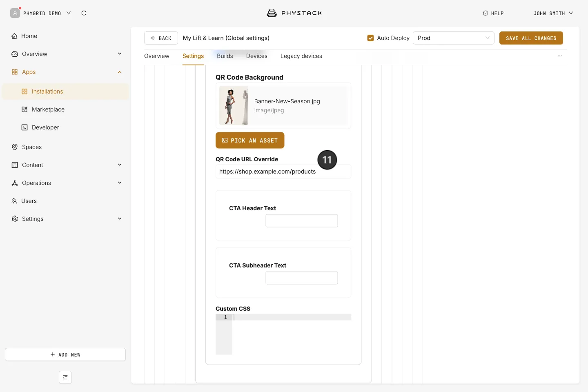Select the Settings tab

coord(193,56)
